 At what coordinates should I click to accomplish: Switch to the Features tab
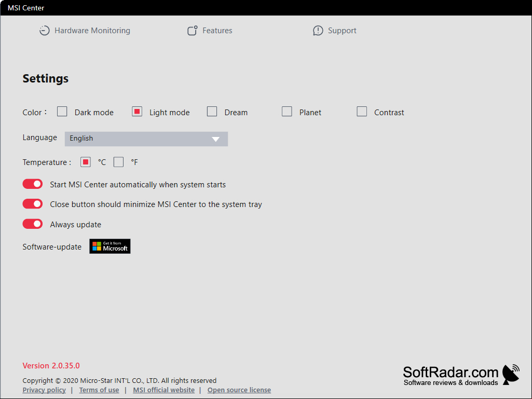point(210,31)
